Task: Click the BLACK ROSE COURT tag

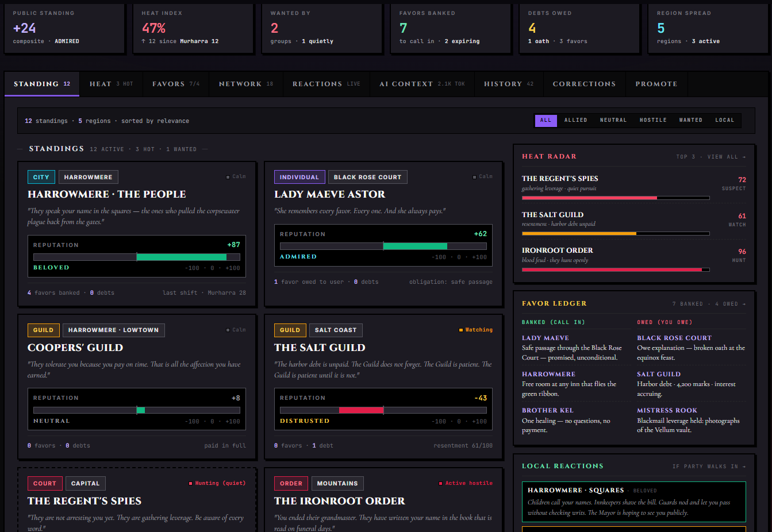Action: pyautogui.click(x=367, y=177)
